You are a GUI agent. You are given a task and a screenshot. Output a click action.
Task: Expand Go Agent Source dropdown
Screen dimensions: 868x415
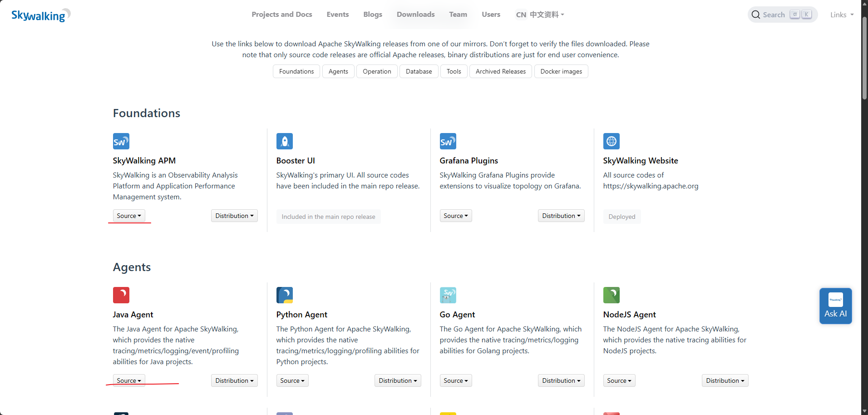456,380
